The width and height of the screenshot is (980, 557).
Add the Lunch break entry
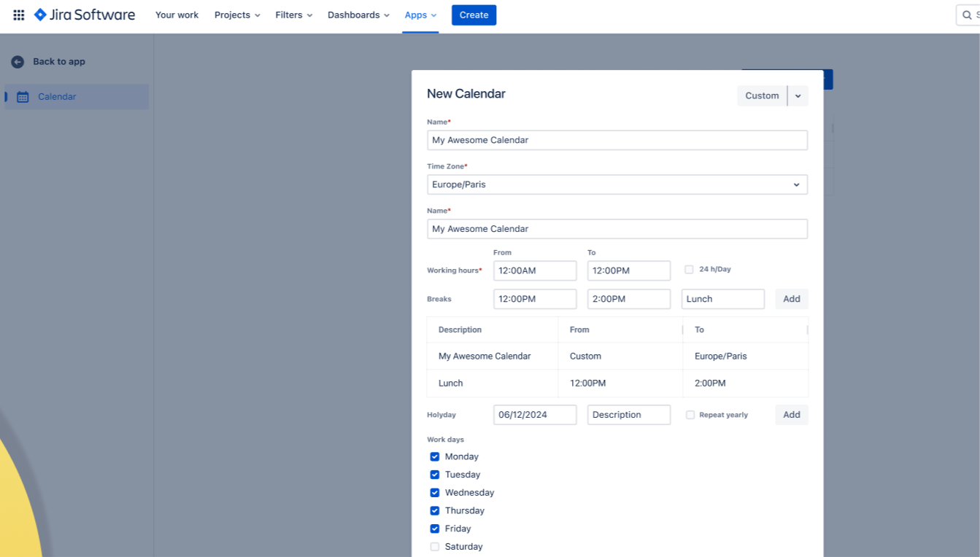792,299
